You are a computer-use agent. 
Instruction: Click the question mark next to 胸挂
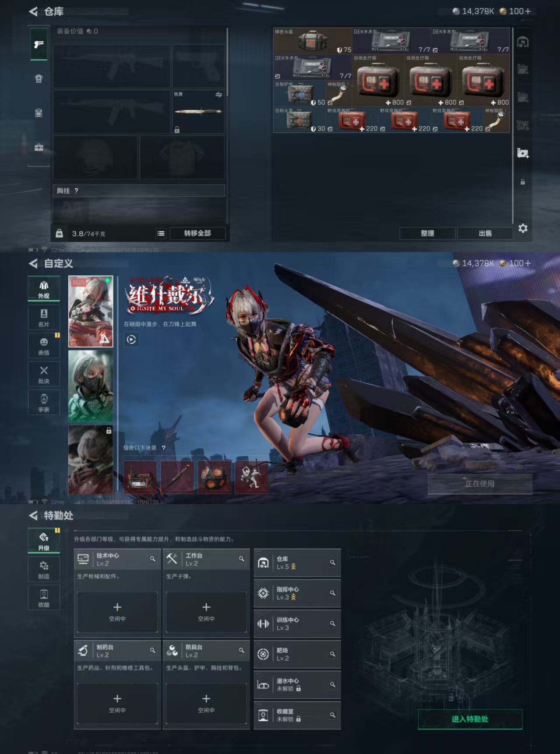click(x=77, y=191)
